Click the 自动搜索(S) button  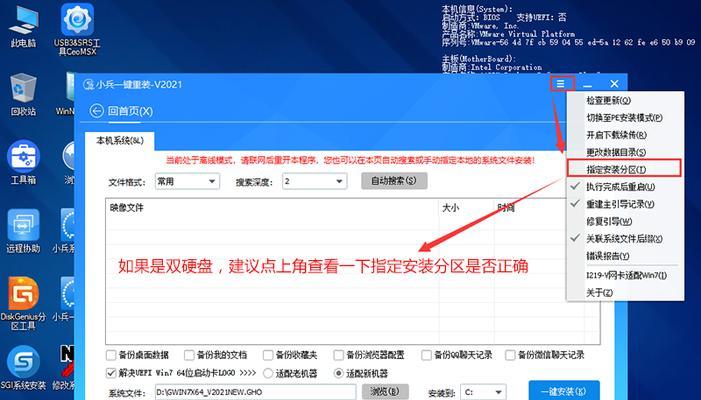[394, 181]
